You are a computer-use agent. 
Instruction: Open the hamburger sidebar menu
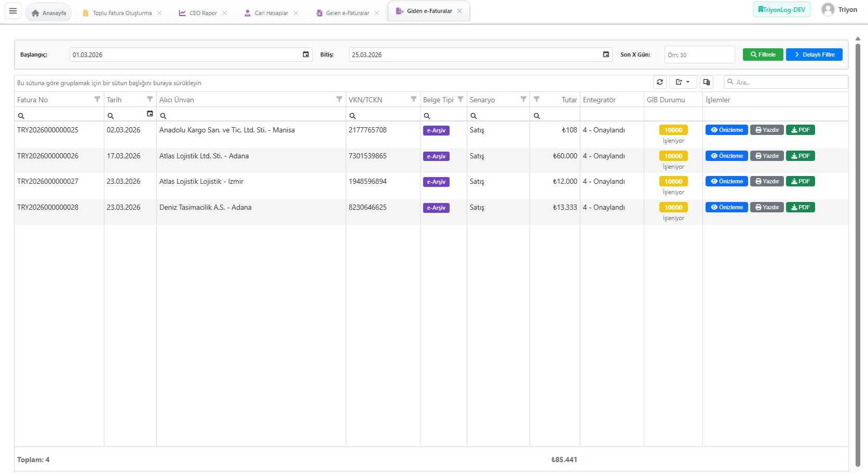tap(13, 11)
